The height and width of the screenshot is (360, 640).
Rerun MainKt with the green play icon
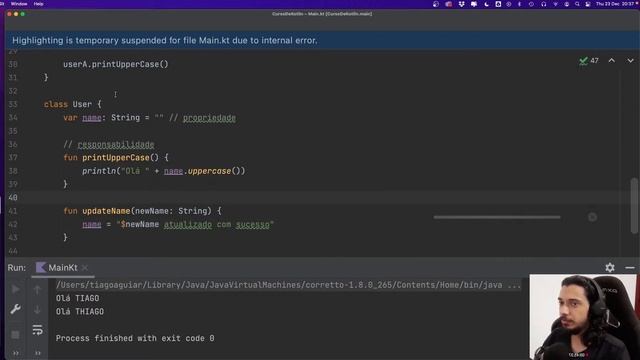tap(16, 289)
